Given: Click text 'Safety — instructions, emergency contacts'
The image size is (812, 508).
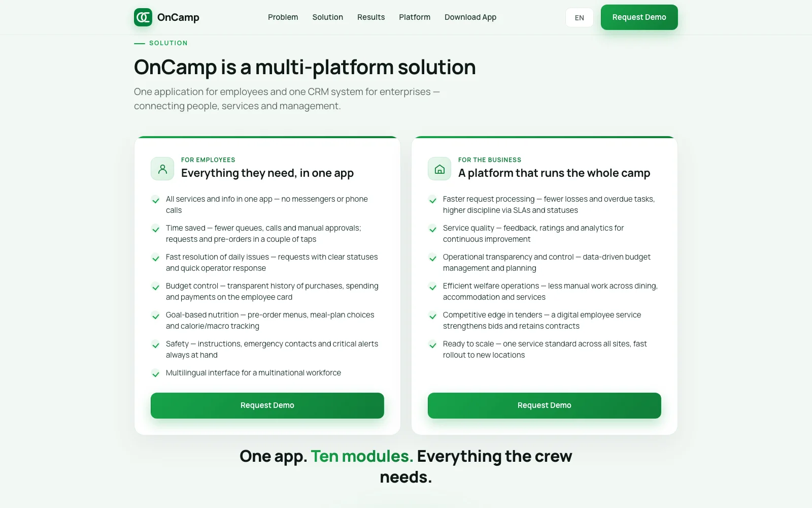Looking at the screenshot, I should pos(272,350).
